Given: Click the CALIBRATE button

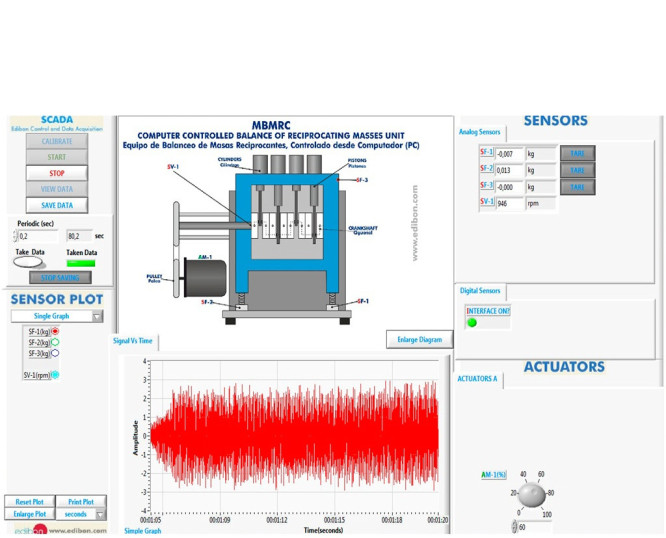Looking at the screenshot, I should [x=57, y=141].
